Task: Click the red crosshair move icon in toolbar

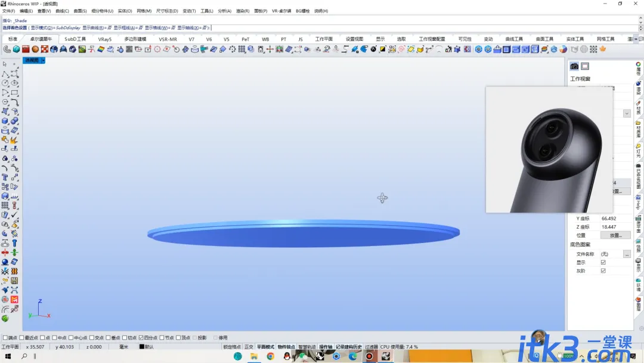Action: [270, 50]
